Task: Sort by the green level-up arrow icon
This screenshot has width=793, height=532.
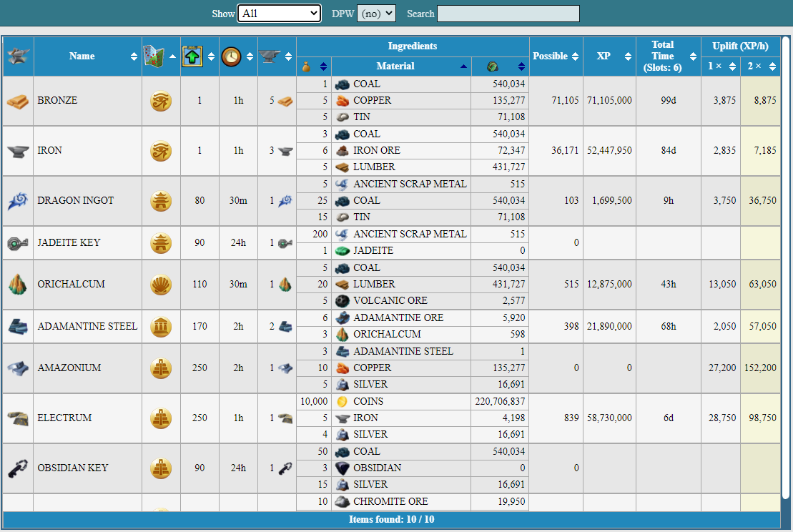Action: pos(192,56)
